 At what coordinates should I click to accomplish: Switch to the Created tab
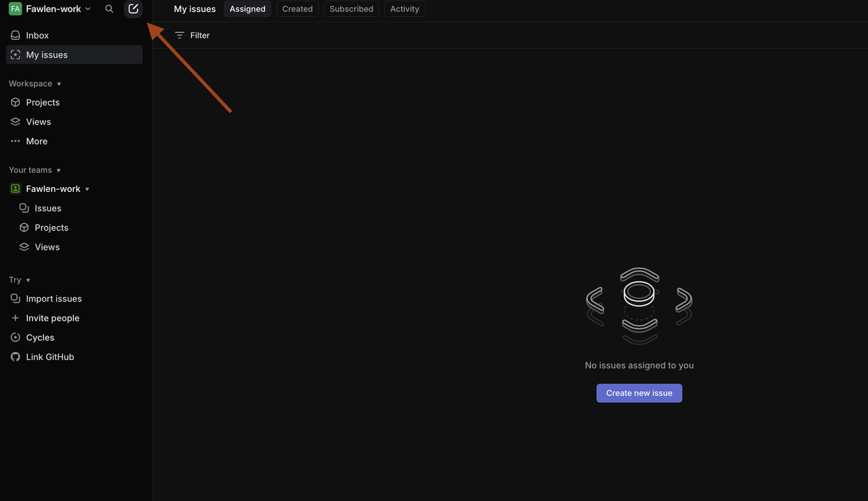tap(298, 9)
